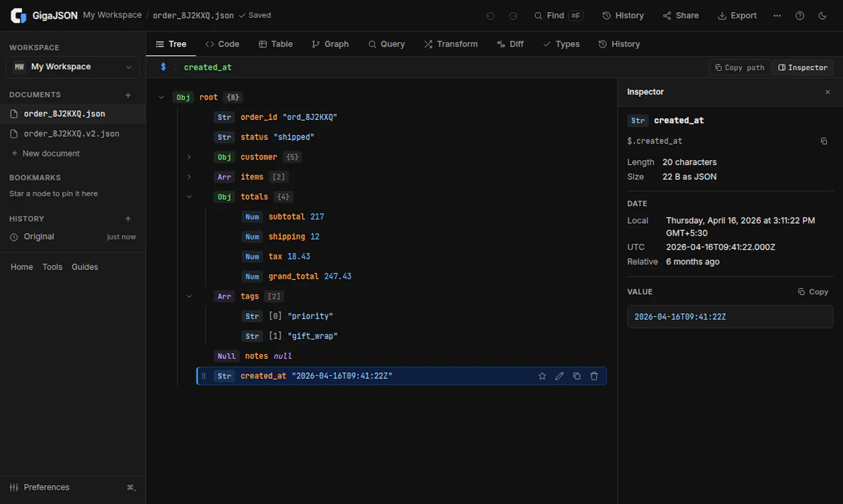Collapse the totals object node

click(x=189, y=197)
